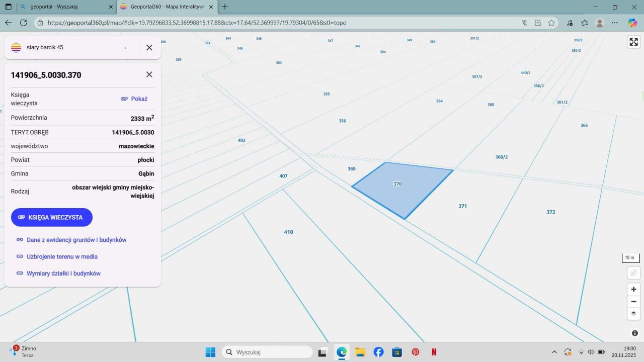Viewport: 644px width, 362px height.
Task: Open map attribution info icon
Action: (x=635, y=333)
